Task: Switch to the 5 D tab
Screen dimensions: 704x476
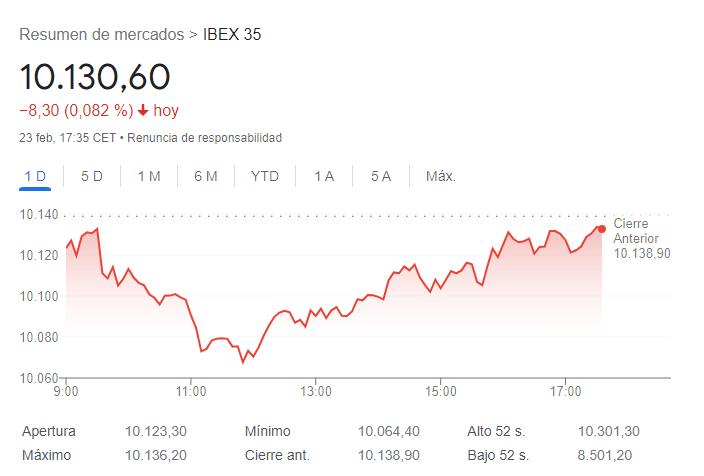Action: 92,177
